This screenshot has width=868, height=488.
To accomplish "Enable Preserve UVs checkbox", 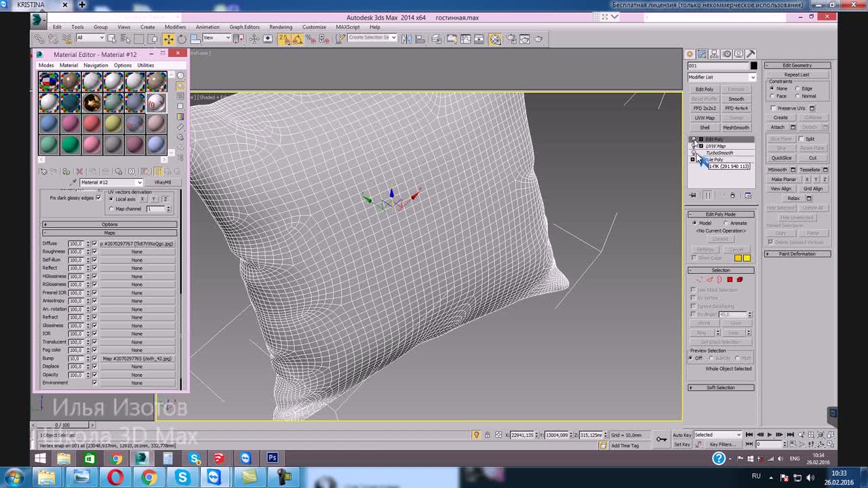I will click(x=773, y=108).
